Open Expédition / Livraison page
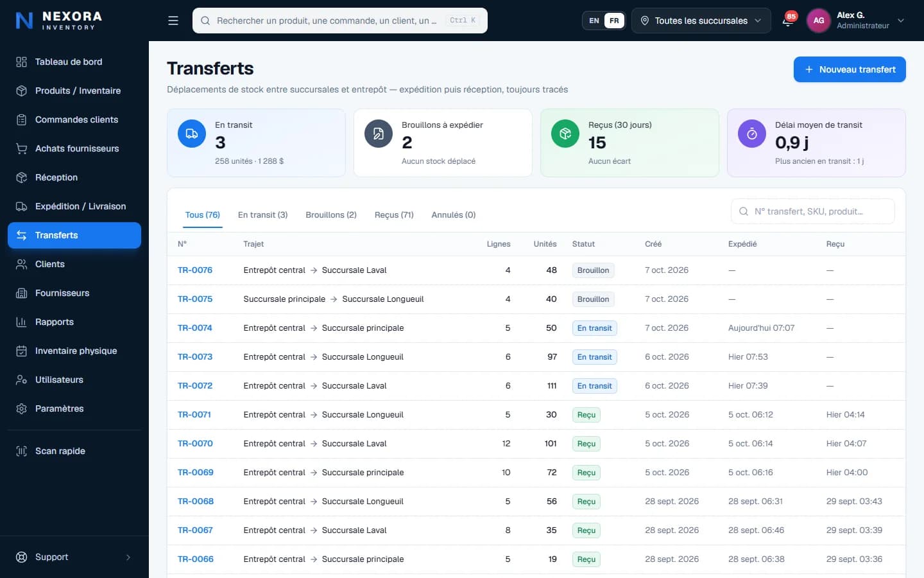This screenshot has width=924, height=578. (x=74, y=206)
